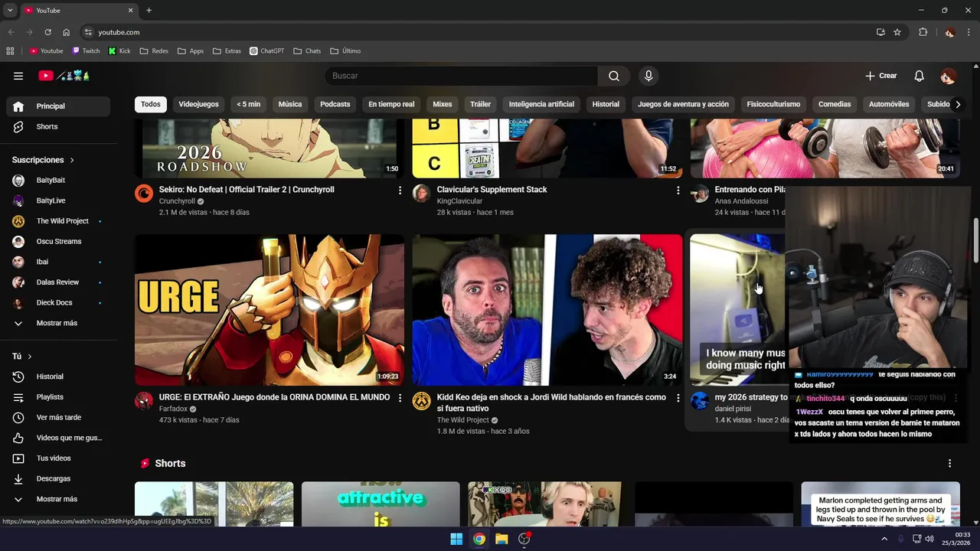Image resolution: width=980 pixels, height=551 pixels.
Task: Open the Twitch bookmark
Action: pos(86,51)
